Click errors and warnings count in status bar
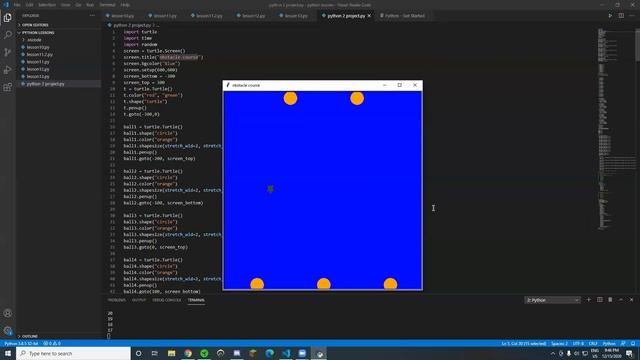 coord(52,343)
